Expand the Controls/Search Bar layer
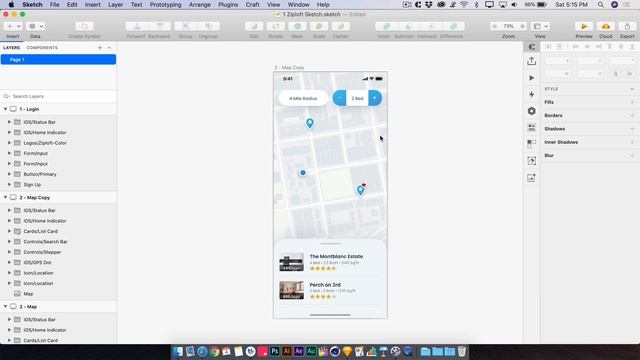 click(9, 242)
